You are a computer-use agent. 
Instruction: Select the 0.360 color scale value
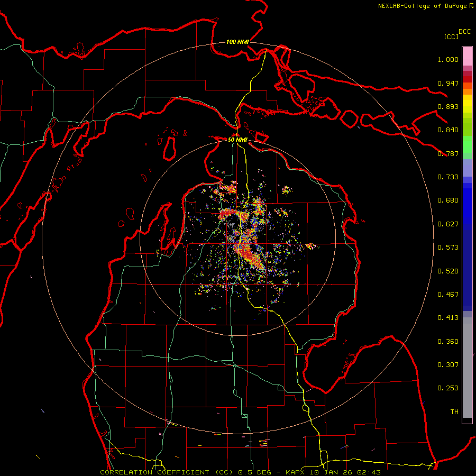448,342
